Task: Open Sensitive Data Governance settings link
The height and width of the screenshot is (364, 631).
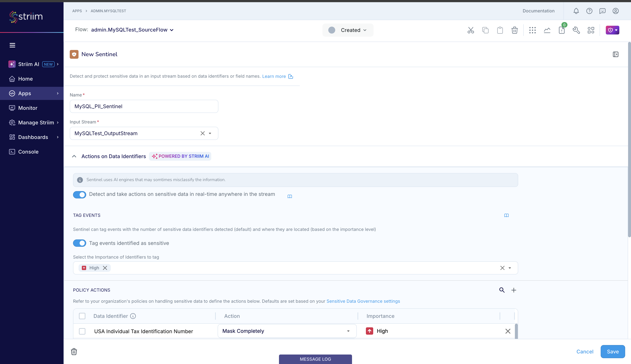Action: tap(363, 301)
